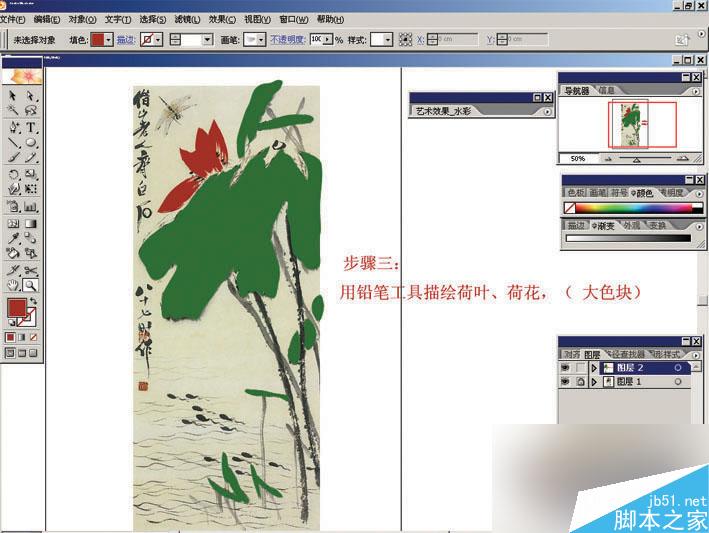
Task: Select the Column Graph tool
Action: pos(30,207)
